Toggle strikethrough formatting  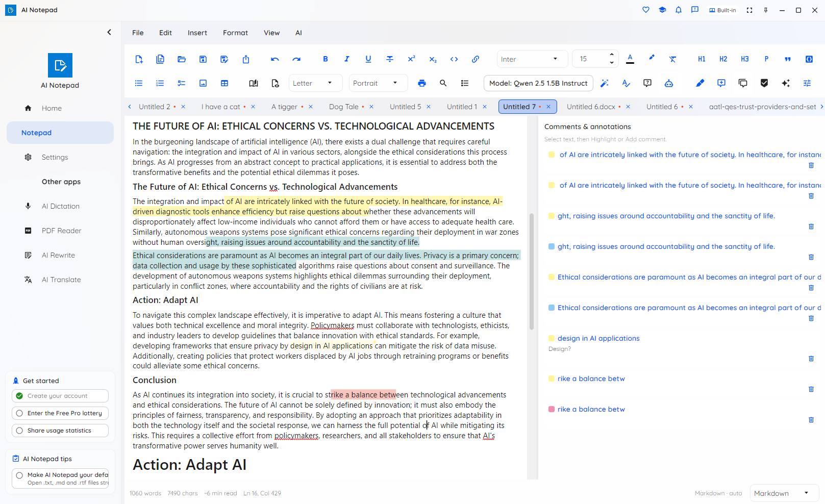[390, 59]
